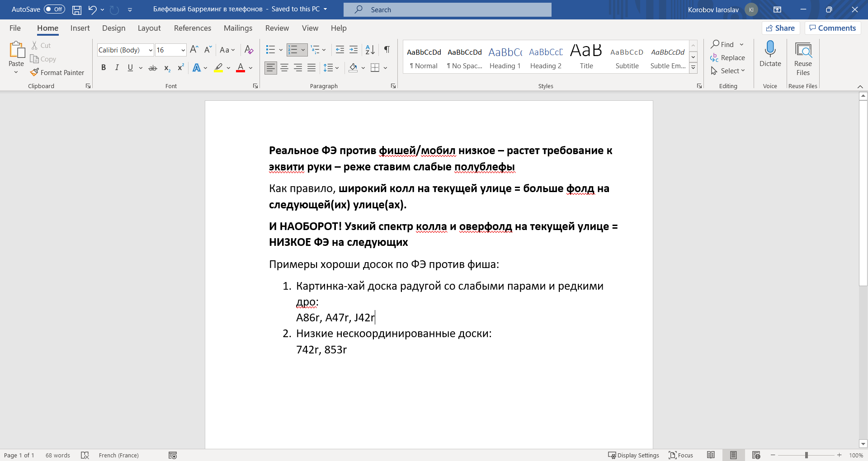Open the font name dropdown

pyautogui.click(x=151, y=50)
